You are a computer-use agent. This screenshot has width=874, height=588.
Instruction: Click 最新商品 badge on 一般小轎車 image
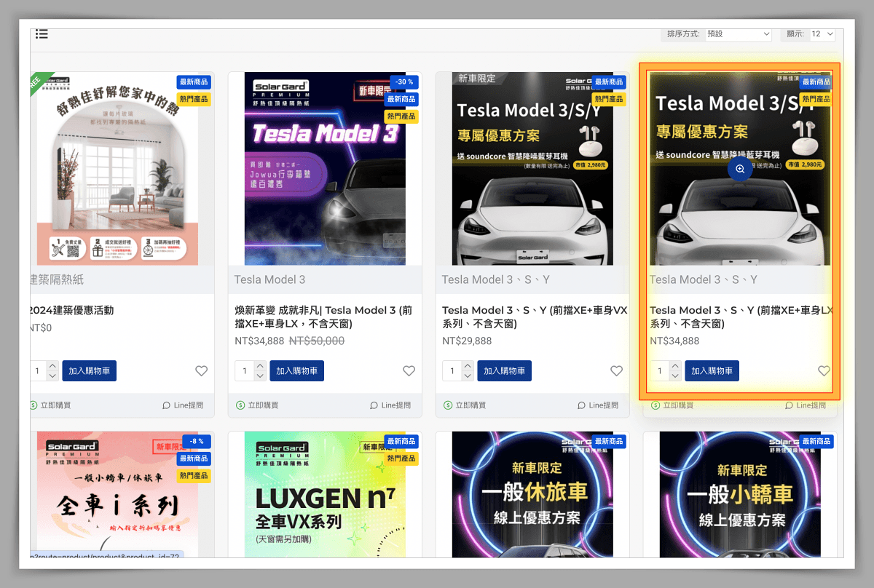coord(816,441)
